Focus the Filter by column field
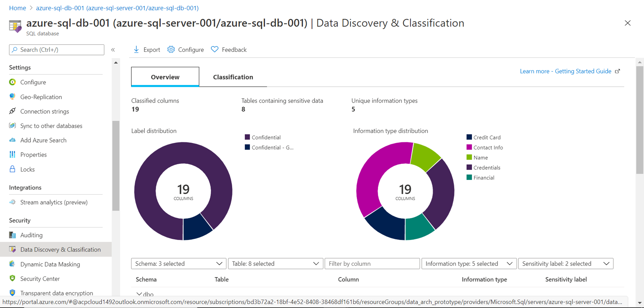Screen dimensions: 644x308 (x=372, y=264)
